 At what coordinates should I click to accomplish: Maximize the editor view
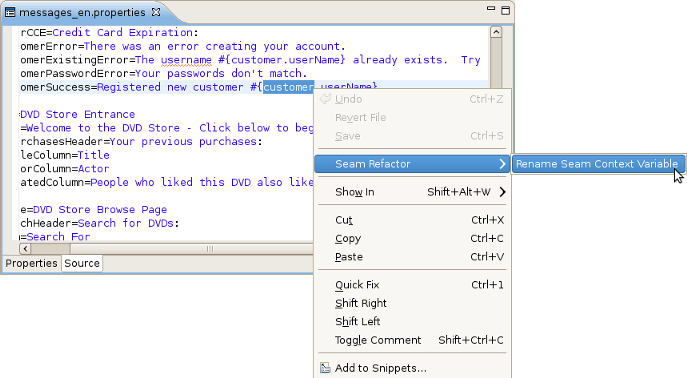click(x=505, y=10)
